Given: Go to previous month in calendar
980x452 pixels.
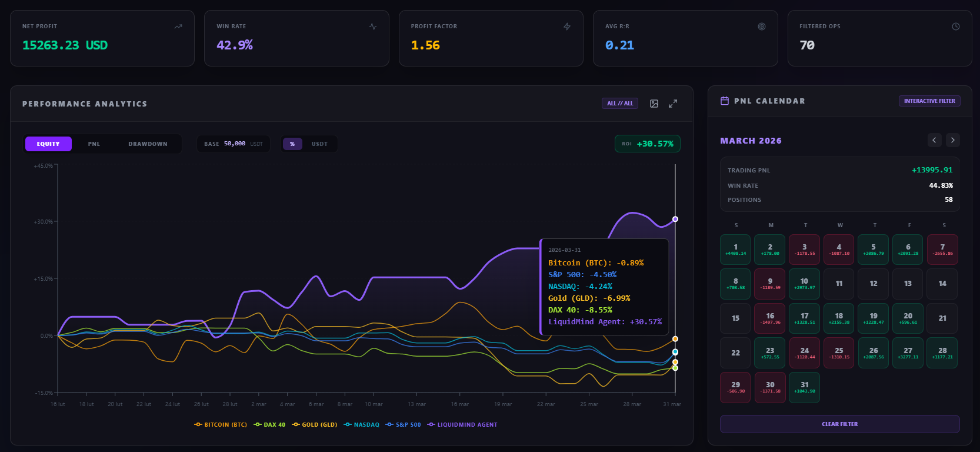Looking at the screenshot, I should click(x=934, y=140).
